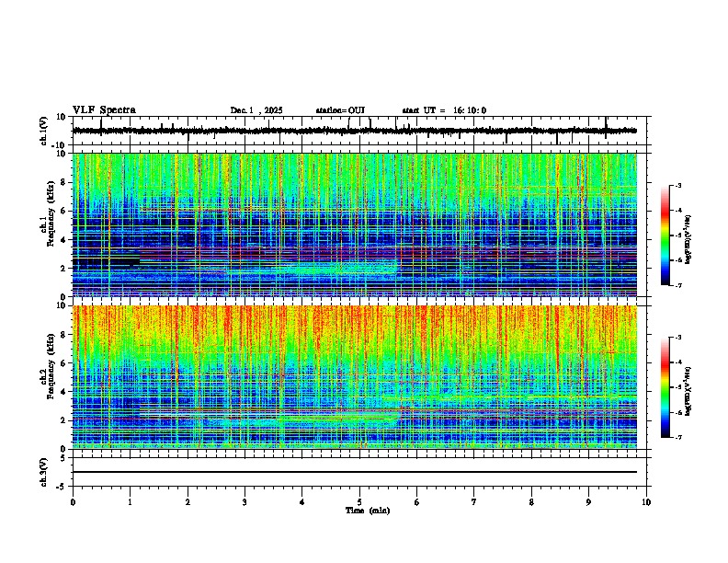
Task: Click time axis tick label "2"
Action: coord(188,502)
